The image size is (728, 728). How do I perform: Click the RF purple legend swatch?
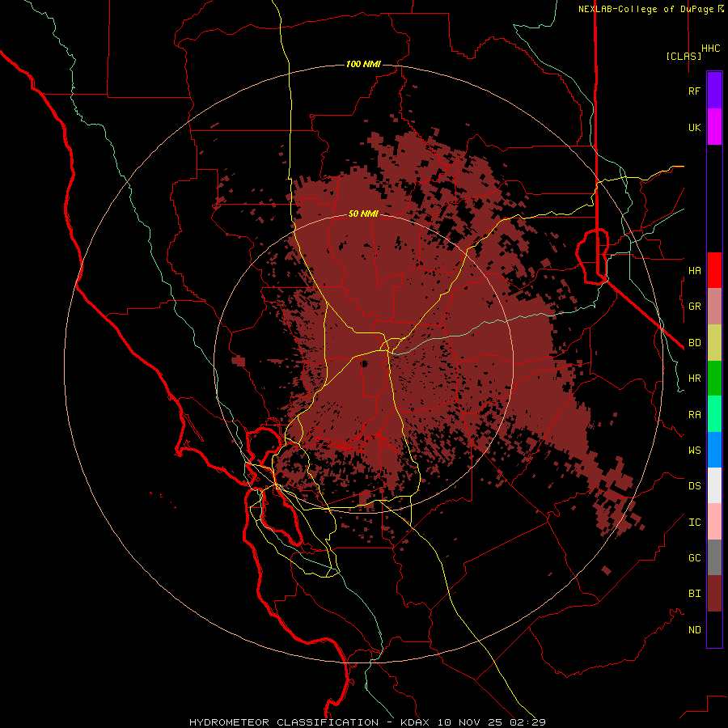[714, 91]
